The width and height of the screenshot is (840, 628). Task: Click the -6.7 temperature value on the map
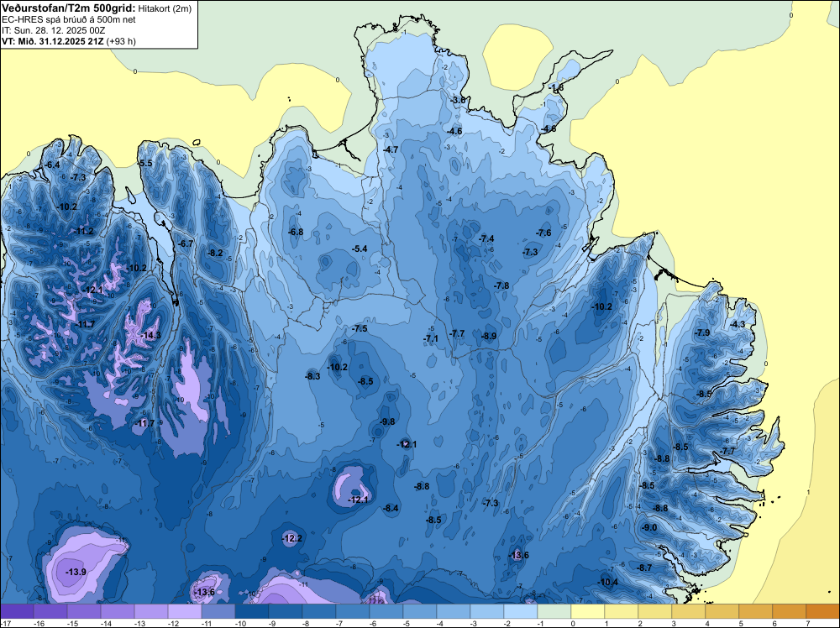tap(186, 243)
